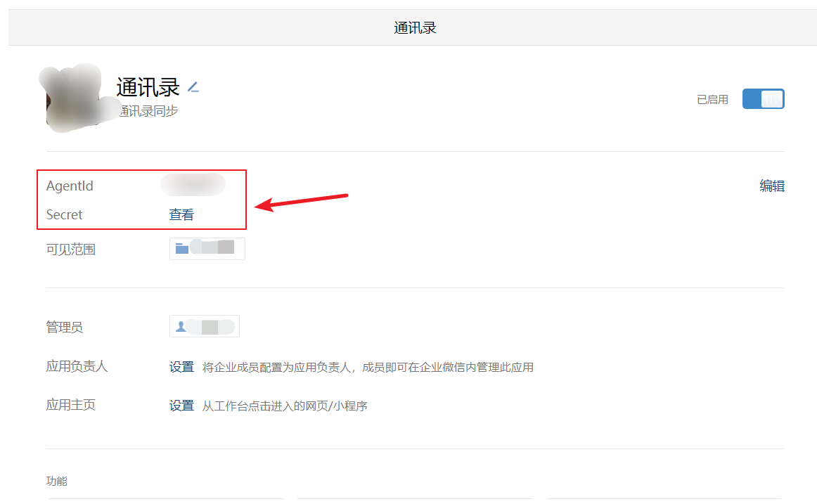The image size is (817, 504).
Task: Click the AgentId label
Action: click(70, 186)
